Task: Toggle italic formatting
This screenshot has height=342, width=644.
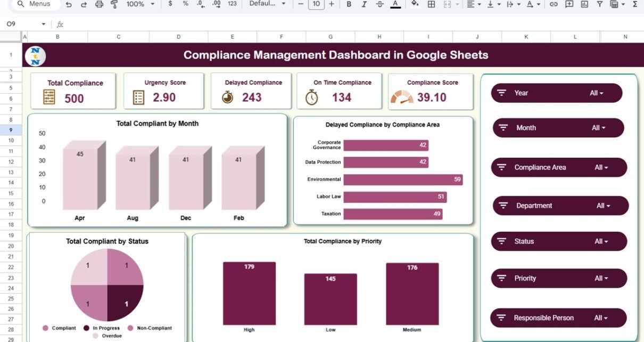Action: click(364, 4)
